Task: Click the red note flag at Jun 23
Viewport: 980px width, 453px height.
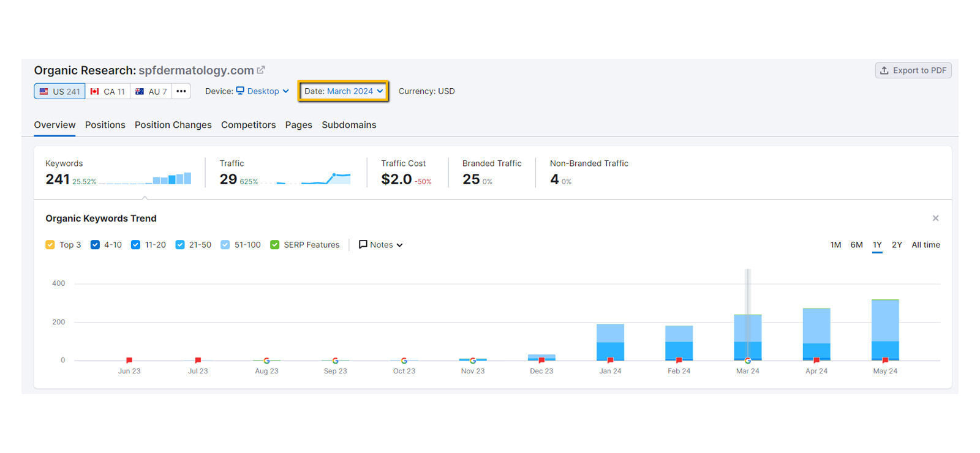Action: pyautogui.click(x=129, y=360)
